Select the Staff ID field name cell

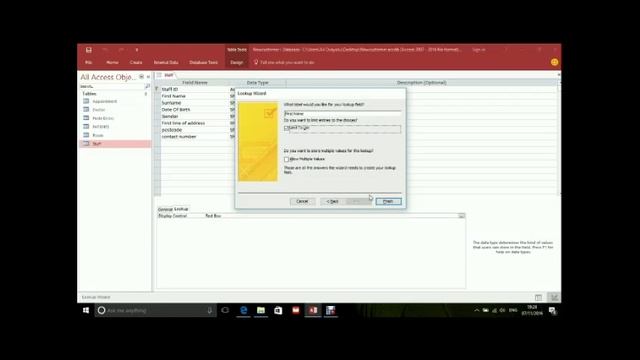pyautogui.click(x=195, y=89)
